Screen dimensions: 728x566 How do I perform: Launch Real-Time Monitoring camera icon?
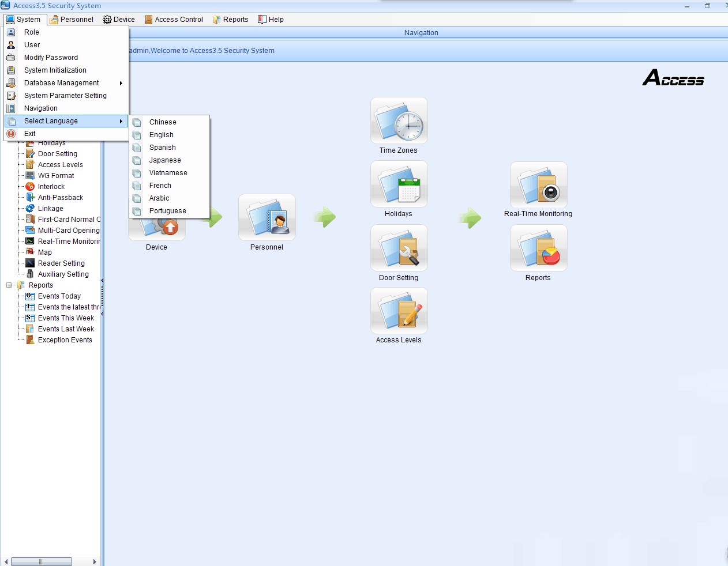(x=538, y=186)
